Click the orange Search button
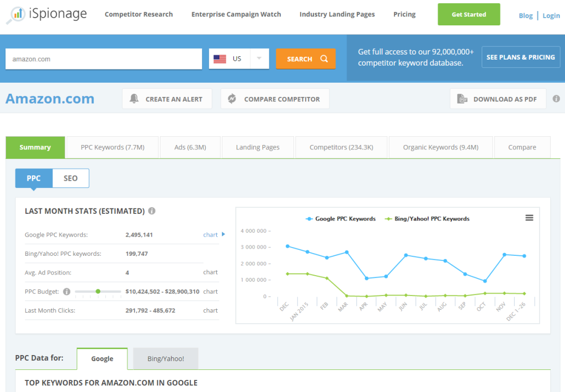Image resolution: width=565 pixels, height=392 pixels. [x=306, y=58]
